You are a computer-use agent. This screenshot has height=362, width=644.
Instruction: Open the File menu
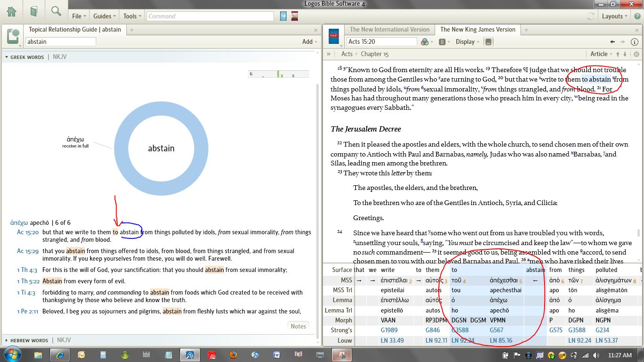[79, 16]
